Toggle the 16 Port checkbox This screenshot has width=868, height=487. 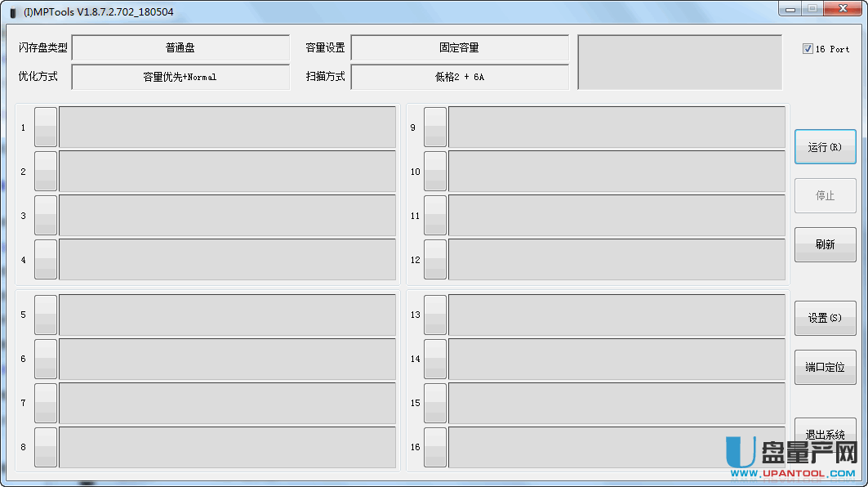click(808, 49)
